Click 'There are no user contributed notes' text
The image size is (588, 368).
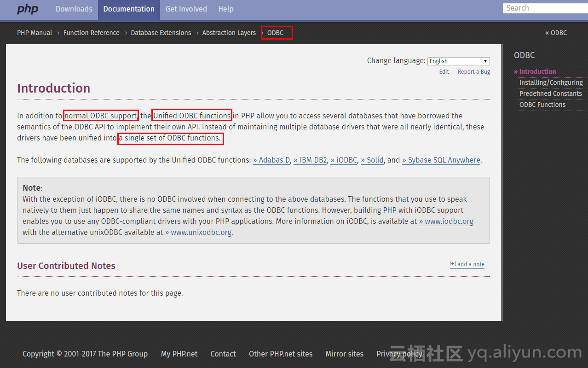tap(100, 293)
